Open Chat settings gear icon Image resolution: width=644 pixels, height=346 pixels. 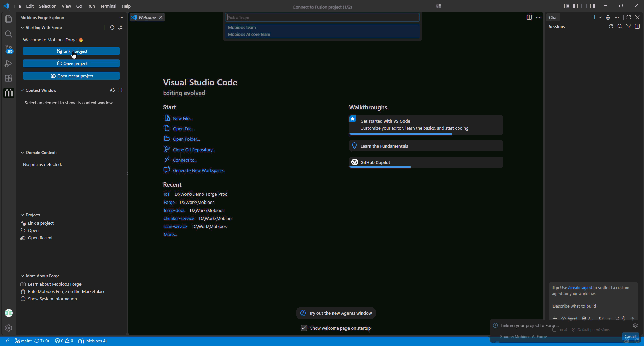click(x=608, y=17)
